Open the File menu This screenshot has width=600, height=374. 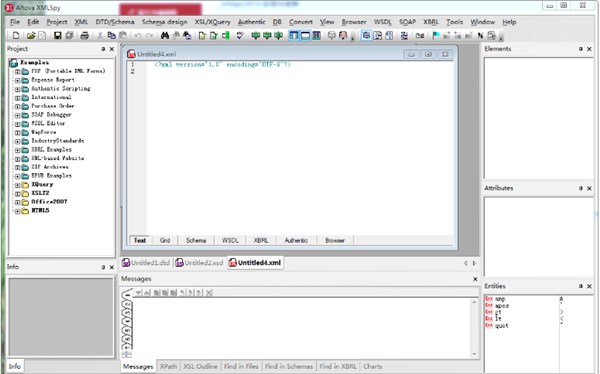[15, 22]
